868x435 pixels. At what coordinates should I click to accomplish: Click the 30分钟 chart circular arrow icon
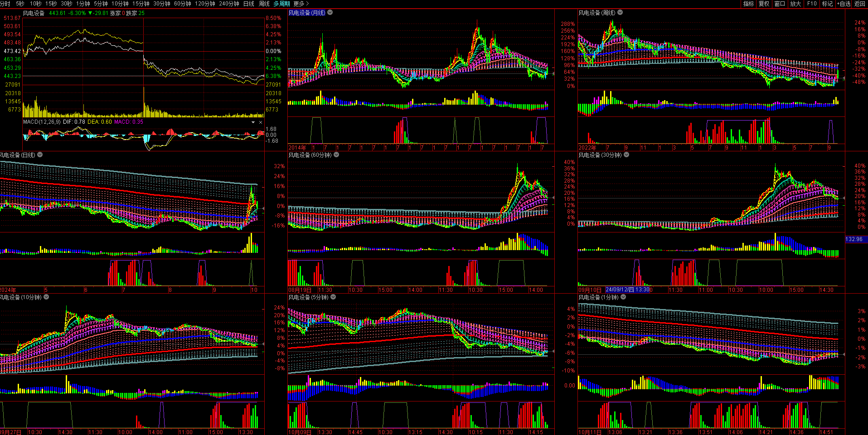(626, 155)
